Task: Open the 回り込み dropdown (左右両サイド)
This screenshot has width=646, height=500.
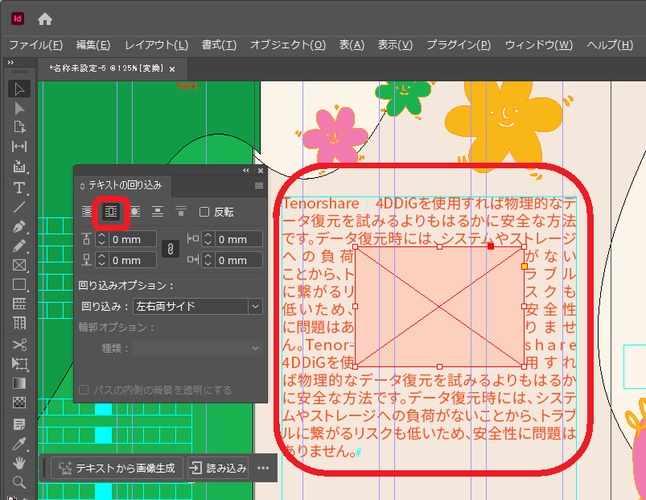Action: pyautogui.click(x=197, y=306)
